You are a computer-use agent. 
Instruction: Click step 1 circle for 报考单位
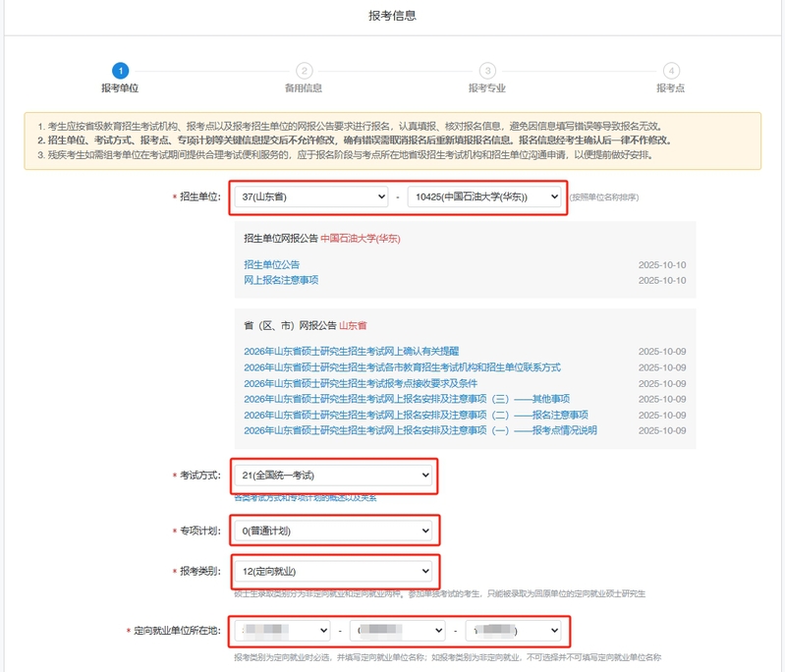(120, 71)
